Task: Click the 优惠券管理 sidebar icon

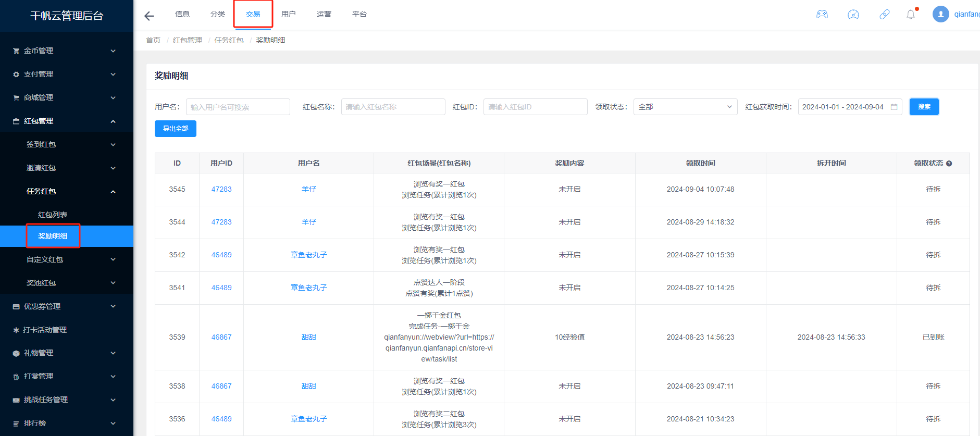Action: (x=16, y=307)
